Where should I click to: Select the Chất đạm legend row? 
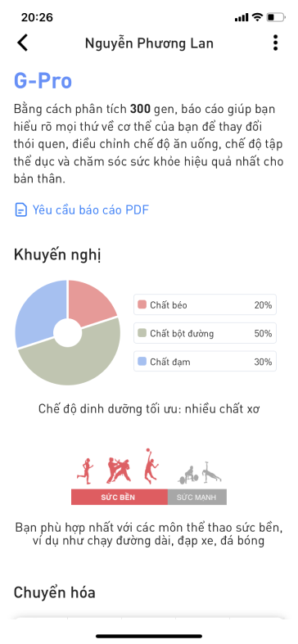[x=205, y=362]
